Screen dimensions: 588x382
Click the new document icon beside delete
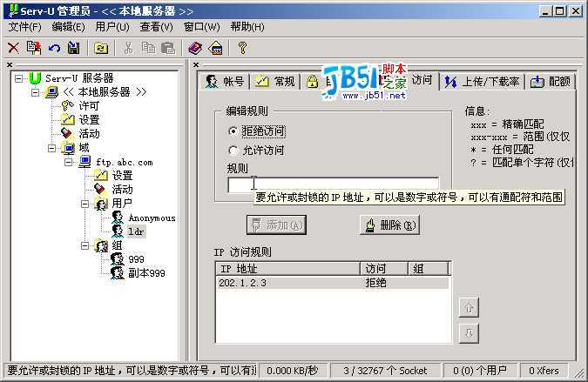[x=34, y=48]
